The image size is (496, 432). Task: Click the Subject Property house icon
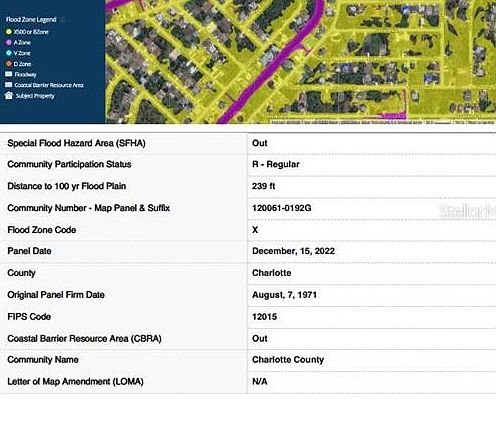point(9,96)
